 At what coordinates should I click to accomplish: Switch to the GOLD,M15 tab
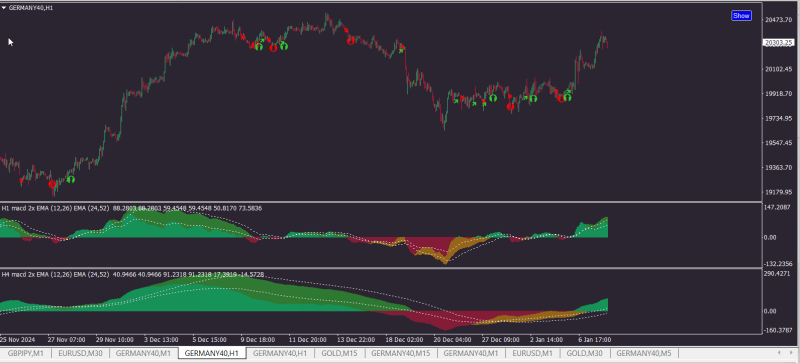click(340, 353)
